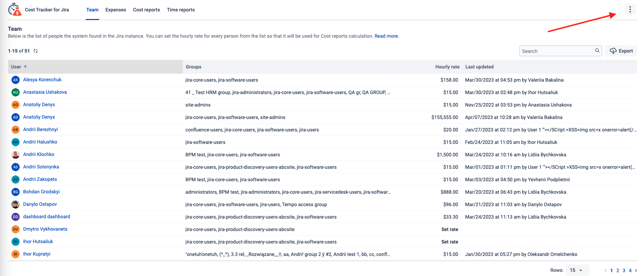Screen dimensions: 644x276
Task: Click Danylo Ostapov's profile picture
Action: 16,204
